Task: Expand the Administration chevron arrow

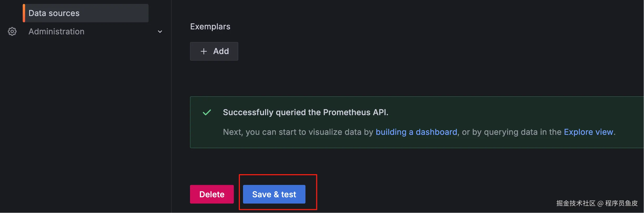Action: tap(160, 32)
